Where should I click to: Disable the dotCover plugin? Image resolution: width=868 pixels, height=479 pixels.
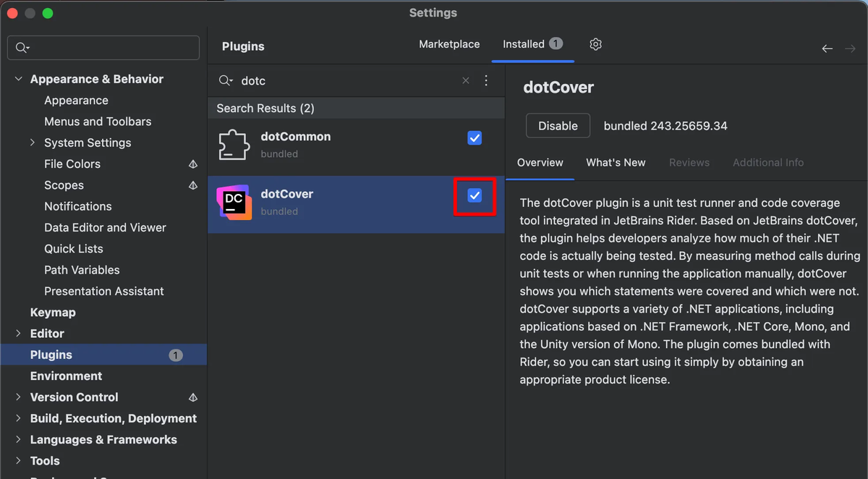click(x=558, y=126)
